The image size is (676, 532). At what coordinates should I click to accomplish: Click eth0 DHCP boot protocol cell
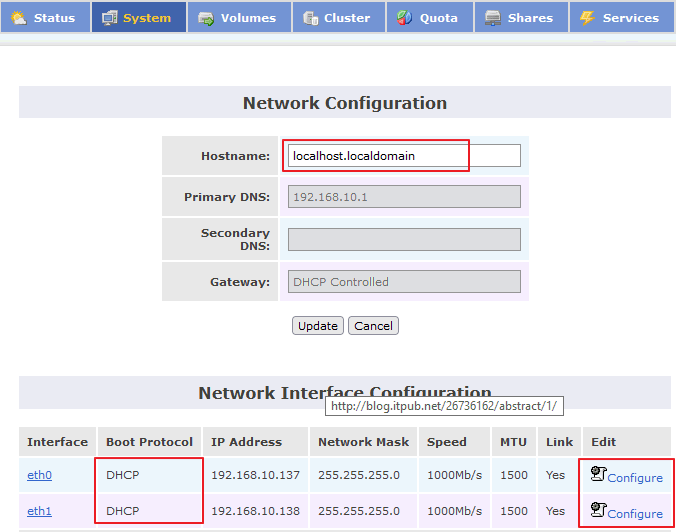149,475
